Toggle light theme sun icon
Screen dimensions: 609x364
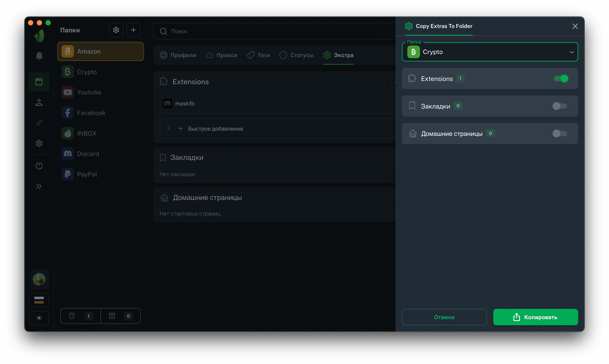click(39, 318)
